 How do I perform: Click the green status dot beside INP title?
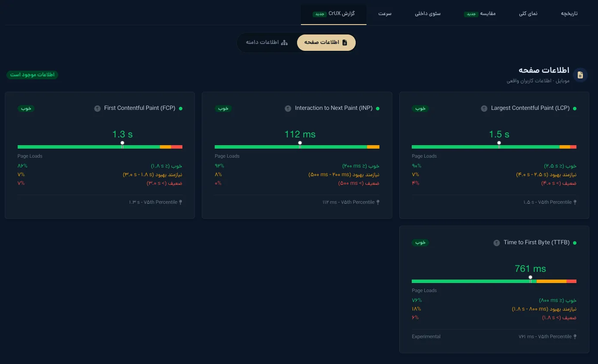pyautogui.click(x=378, y=109)
